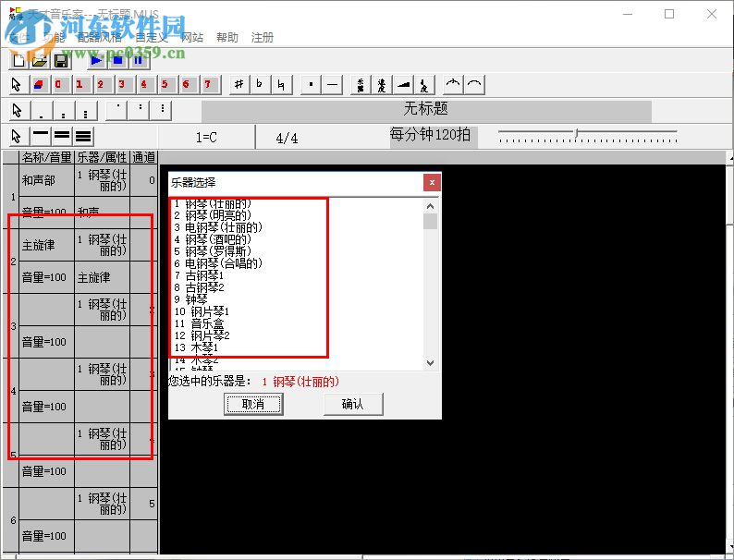Start playback with the blue play button
Screen dimensions: 734x560
point(96,61)
